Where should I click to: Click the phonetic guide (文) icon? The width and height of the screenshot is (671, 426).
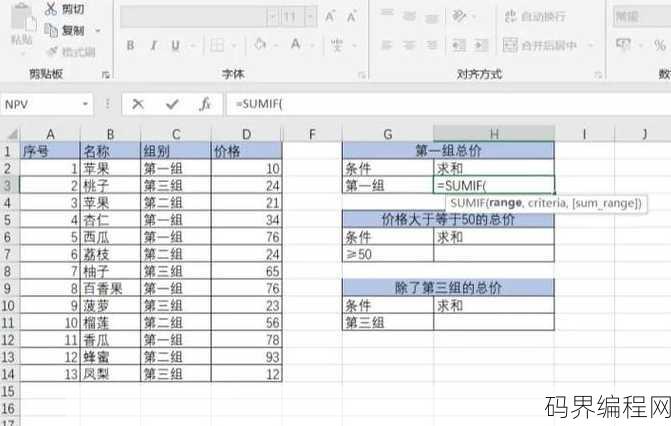[x=337, y=45]
